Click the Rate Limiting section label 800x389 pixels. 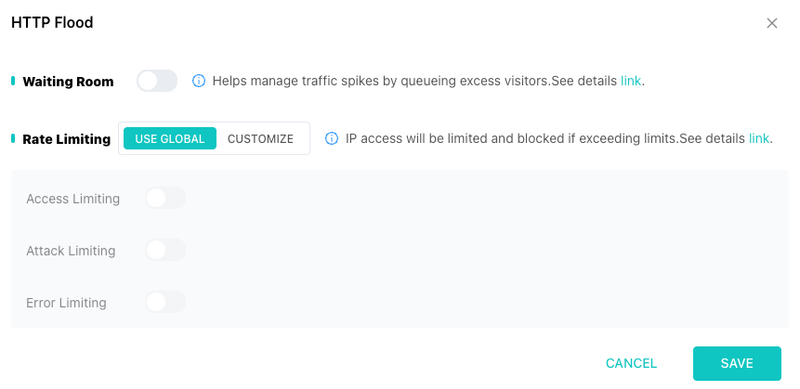66,139
